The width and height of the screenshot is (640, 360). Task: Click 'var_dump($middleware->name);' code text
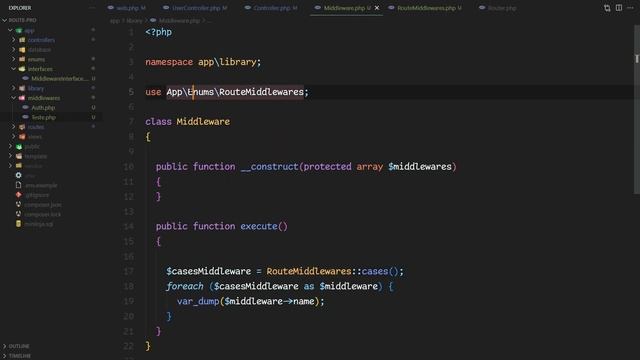(x=251, y=301)
